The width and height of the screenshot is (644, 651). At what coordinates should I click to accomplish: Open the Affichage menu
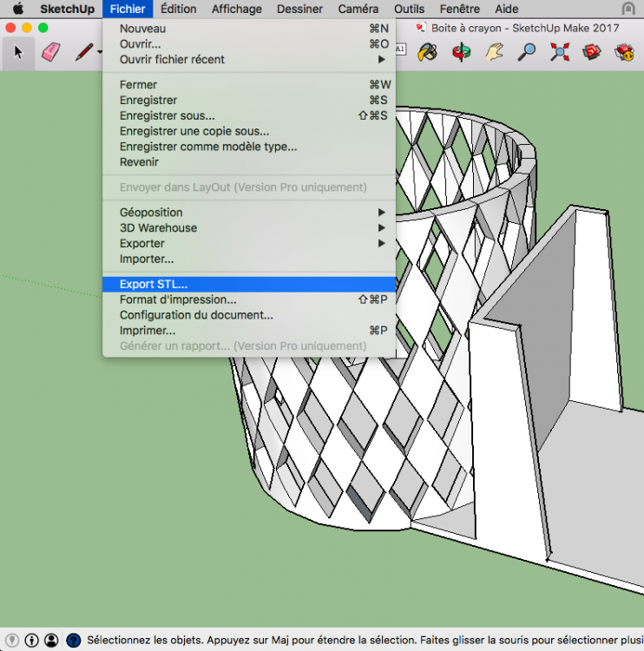pos(237,9)
